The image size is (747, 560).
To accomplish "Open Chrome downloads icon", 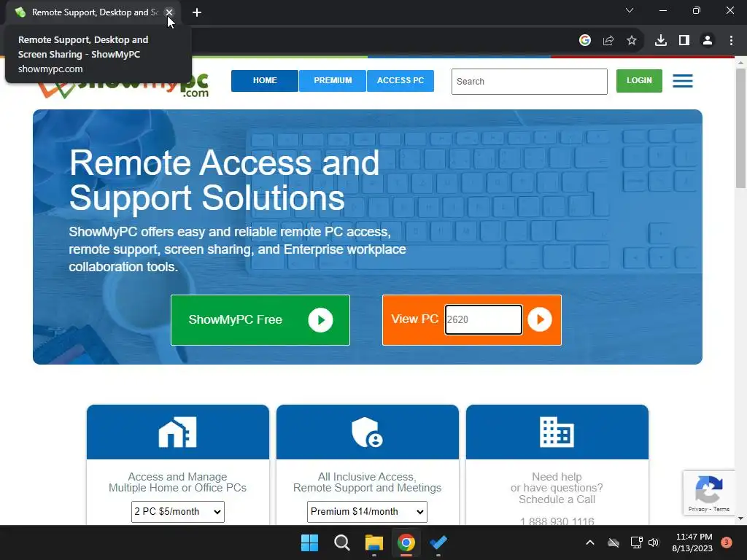I will [661, 41].
